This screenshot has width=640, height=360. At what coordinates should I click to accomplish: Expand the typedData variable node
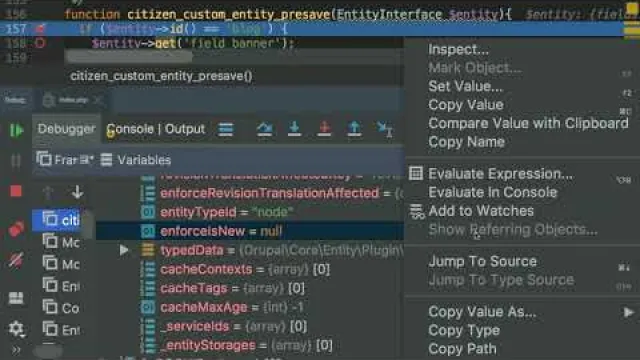click(124, 250)
